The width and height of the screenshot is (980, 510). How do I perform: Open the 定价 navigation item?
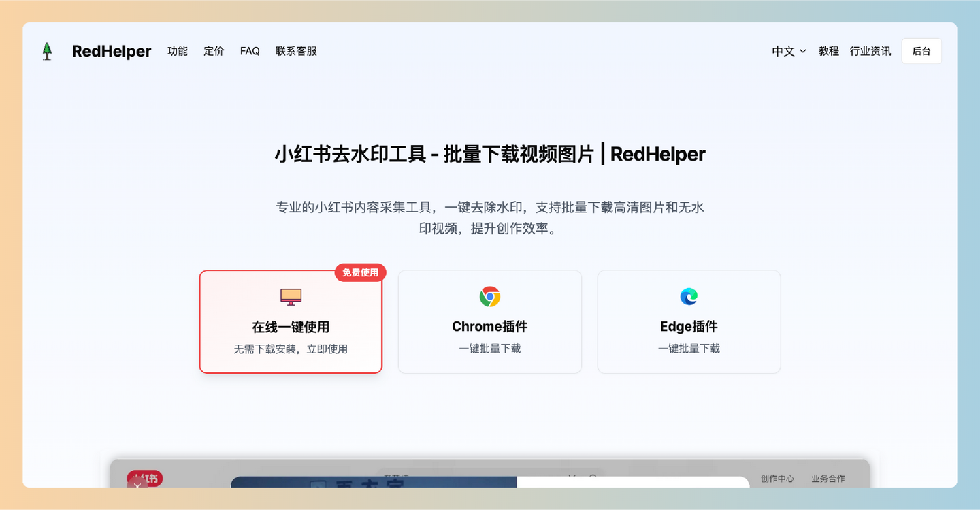coord(214,51)
